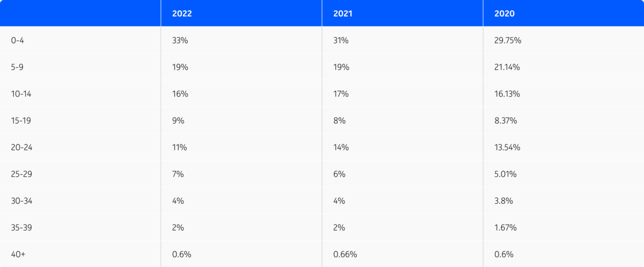This screenshot has width=644, height=267.
Task: Click the 0.66% cell under 2021
Action: coord(345,254)
